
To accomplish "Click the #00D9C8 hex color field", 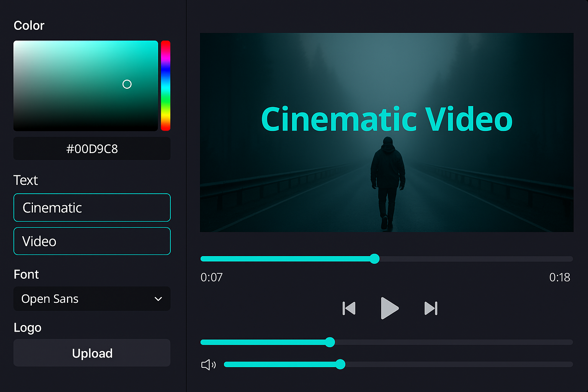I will 92,149.
